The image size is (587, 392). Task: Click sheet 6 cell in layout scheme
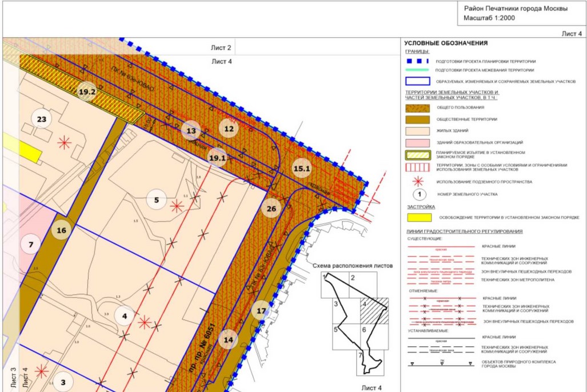pyautogui.click(x=374, y=337)
